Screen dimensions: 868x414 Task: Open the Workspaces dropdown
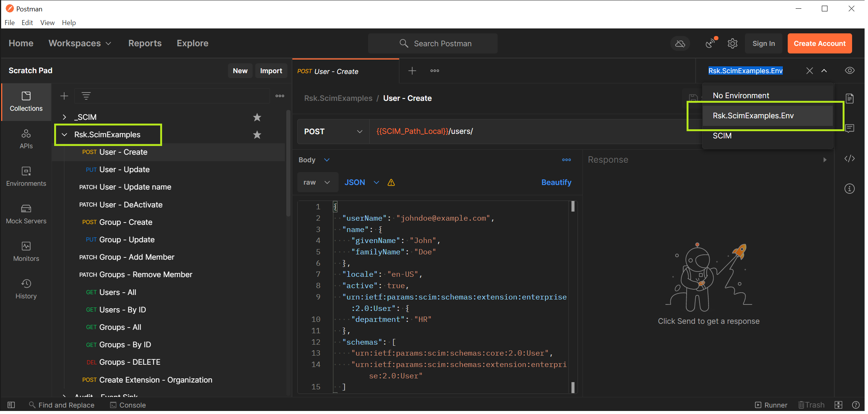click(80, 44)
